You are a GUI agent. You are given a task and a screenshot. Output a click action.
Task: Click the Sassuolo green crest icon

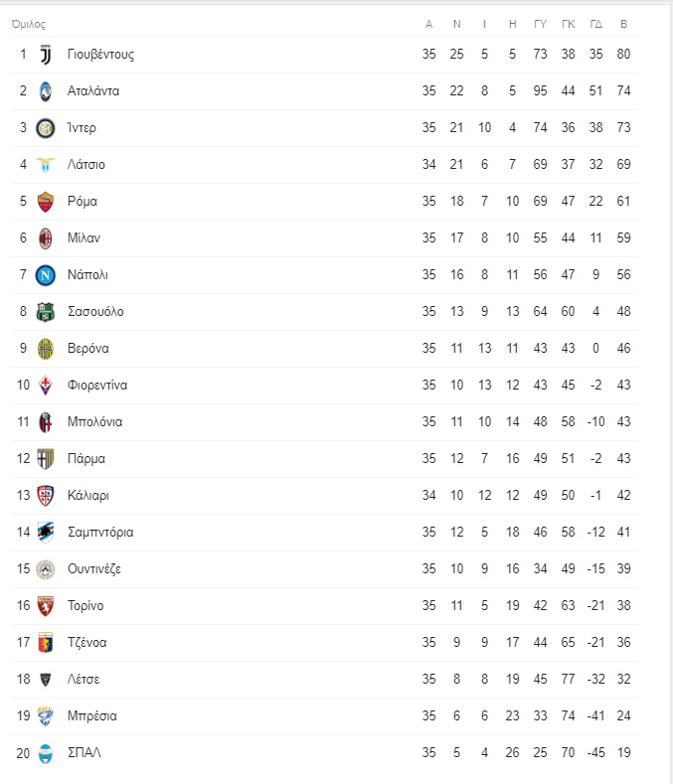pyautogui.click(x=45, y=311)
